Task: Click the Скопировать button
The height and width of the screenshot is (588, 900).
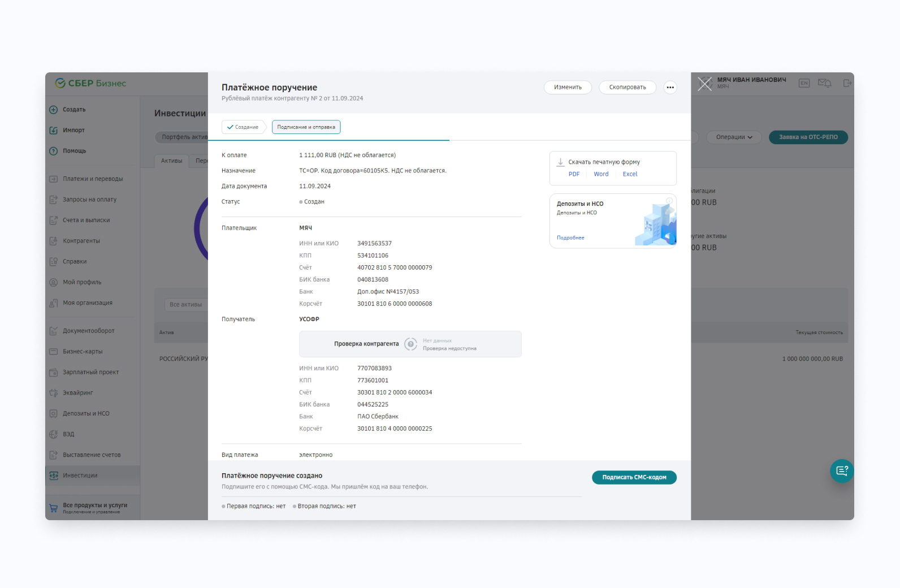Action: click(x=628, y=87)
